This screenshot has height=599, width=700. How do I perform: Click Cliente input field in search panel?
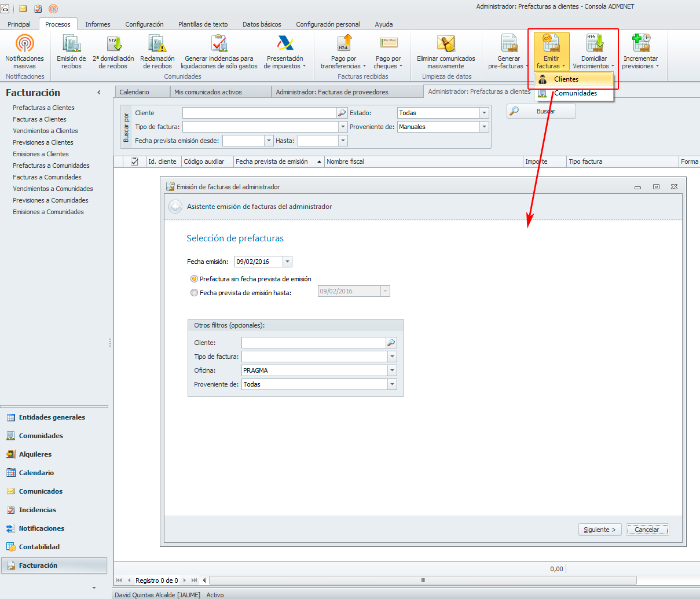pos(259,113)
